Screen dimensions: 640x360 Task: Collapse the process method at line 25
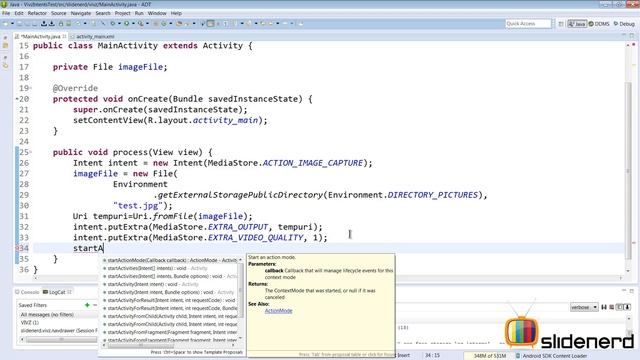pyautogui.click(x=31, y=152)
